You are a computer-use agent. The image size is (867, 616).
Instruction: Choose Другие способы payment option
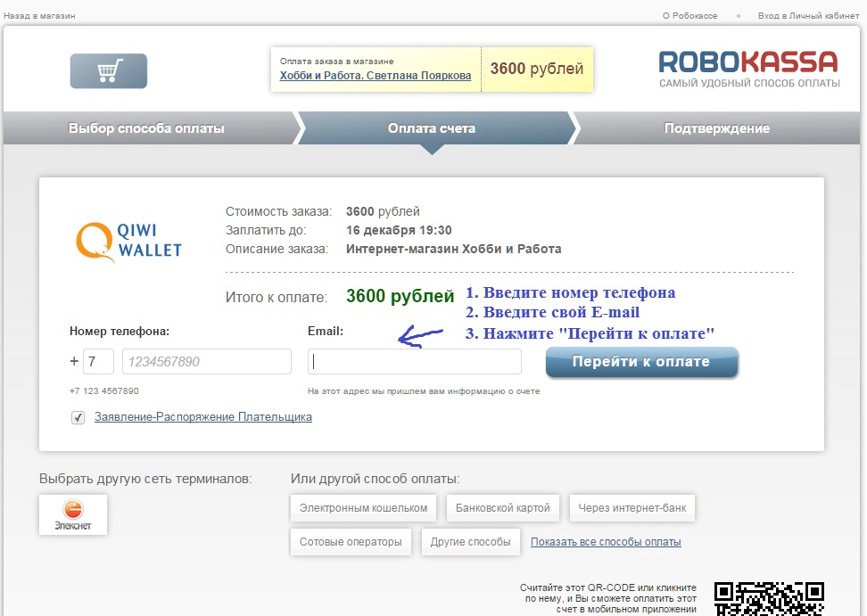pos(471,542)
